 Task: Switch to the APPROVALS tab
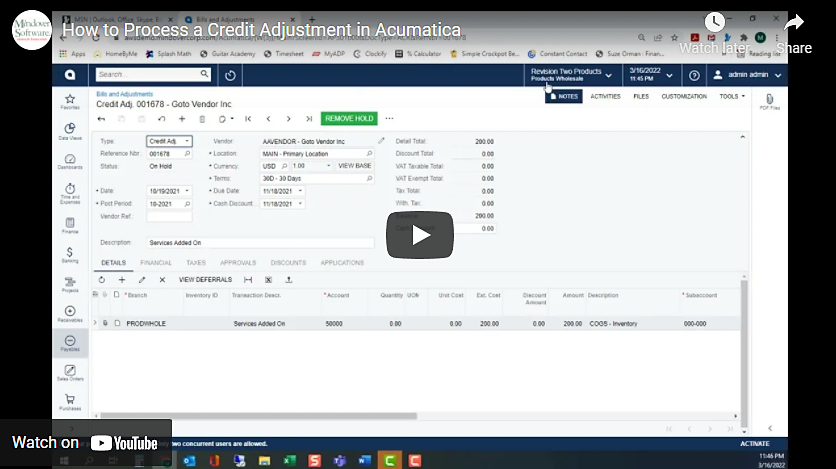(x=238, y=263)
